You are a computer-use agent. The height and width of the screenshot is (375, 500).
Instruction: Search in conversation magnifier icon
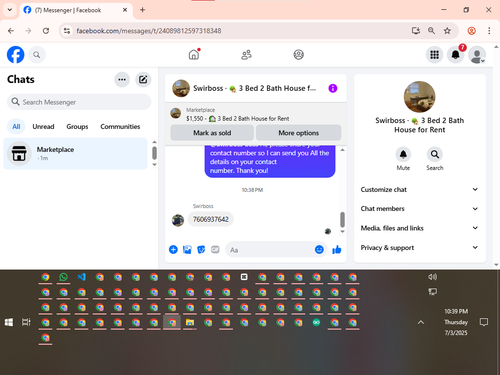pyautogui.click(x=435, y=154)
